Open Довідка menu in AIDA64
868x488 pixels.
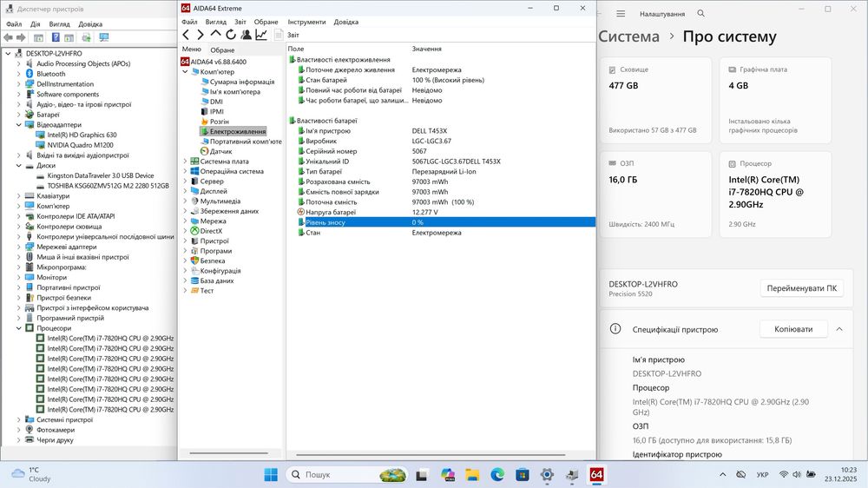[346, 22]
